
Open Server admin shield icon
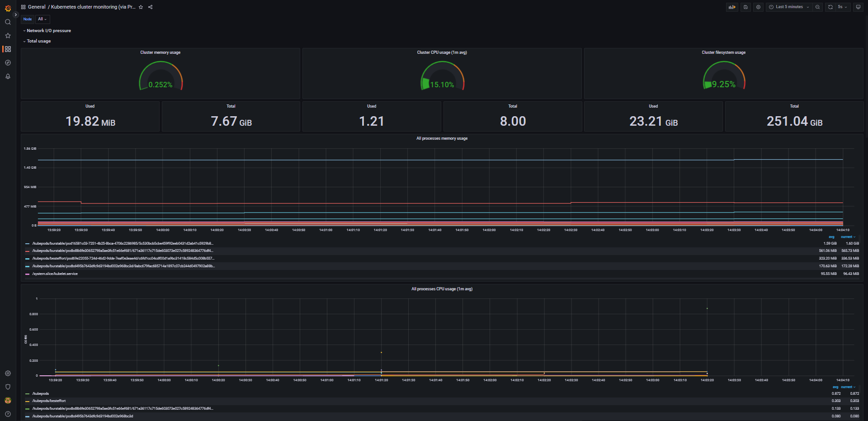8,387
